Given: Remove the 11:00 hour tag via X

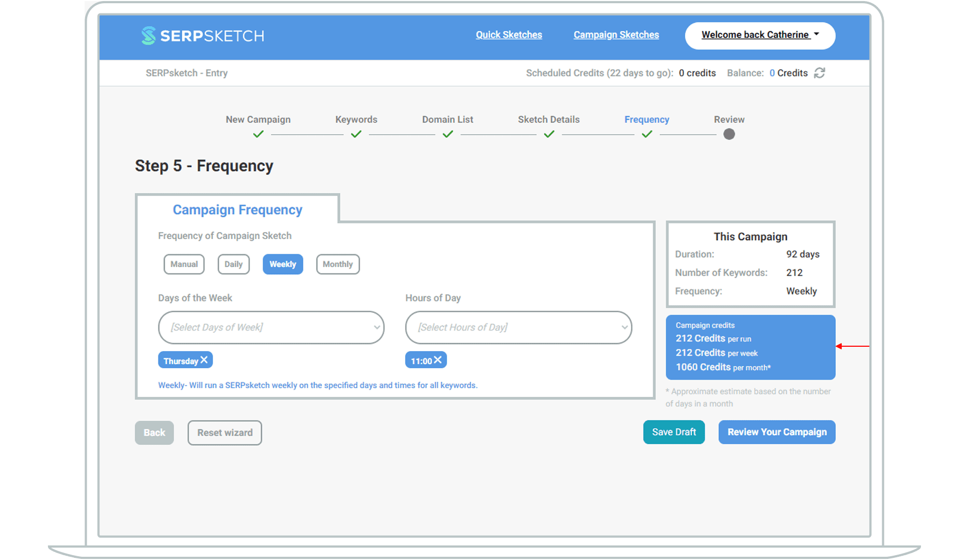Looking at the screenshot, I should pyautogui.click(x=438, y=360).
